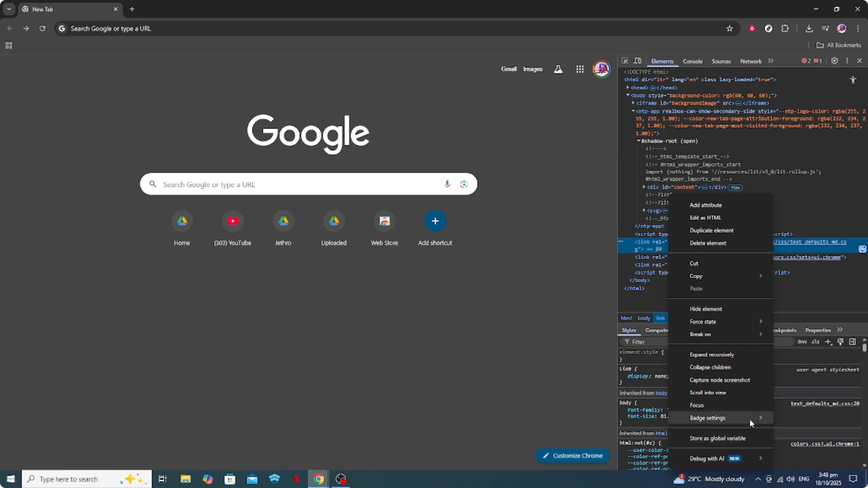Click the voice search microphone icon
This screenshot has width=868, height=488.
447,184
